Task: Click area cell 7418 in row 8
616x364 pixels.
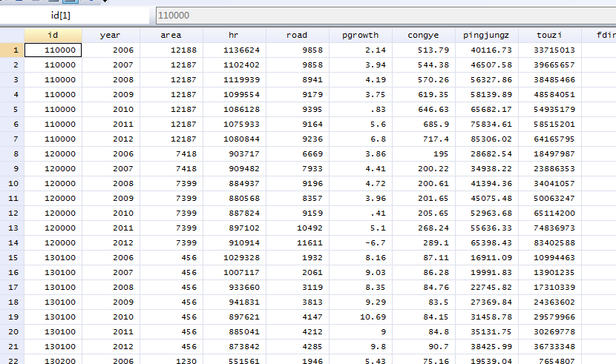Action: (x=171, y=154)
